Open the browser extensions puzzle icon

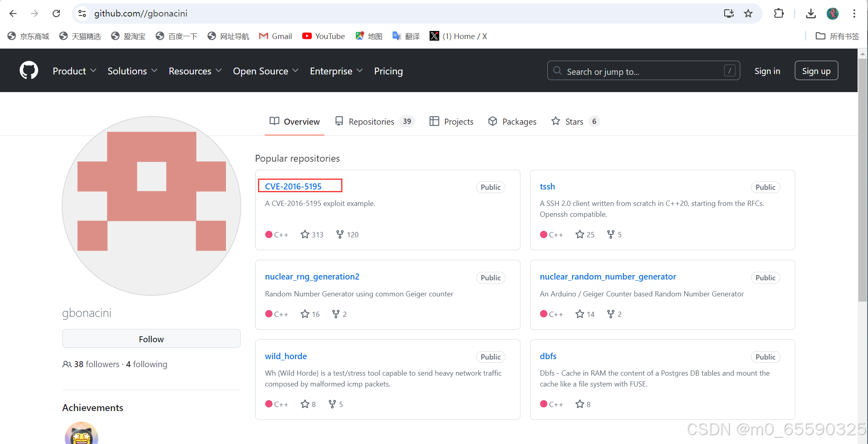tap(778, 14)
